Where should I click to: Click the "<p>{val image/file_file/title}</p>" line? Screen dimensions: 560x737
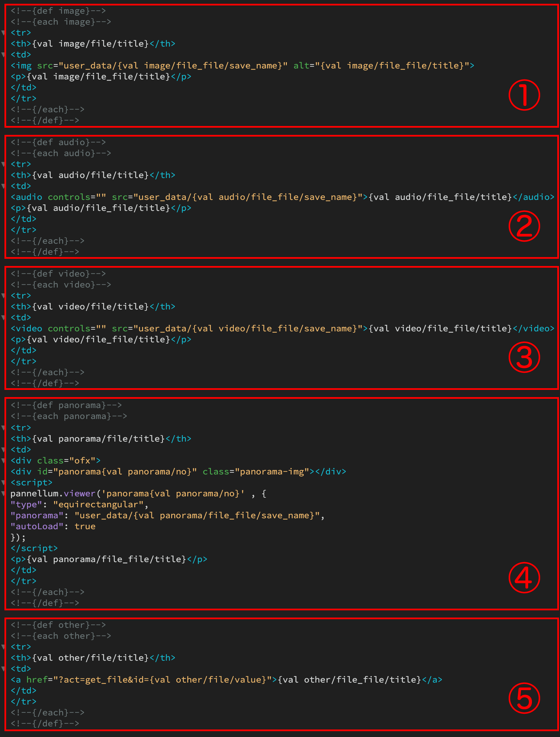[x=101, y=77]
